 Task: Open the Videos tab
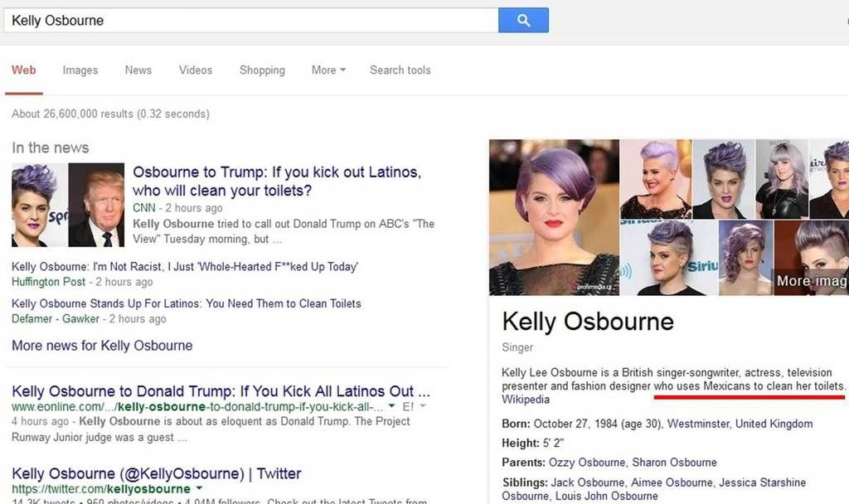[196, 70]
